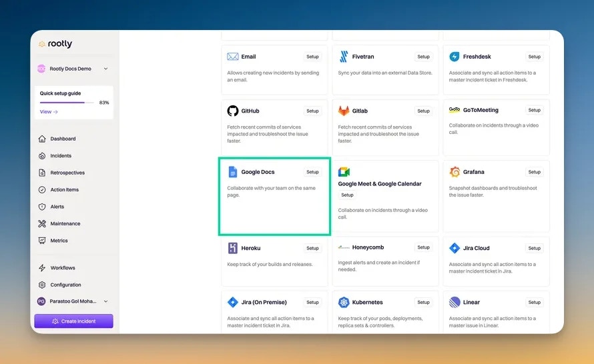
Task: Click the Google Meet & Google Calendar title
Action: tap(380, 184)
